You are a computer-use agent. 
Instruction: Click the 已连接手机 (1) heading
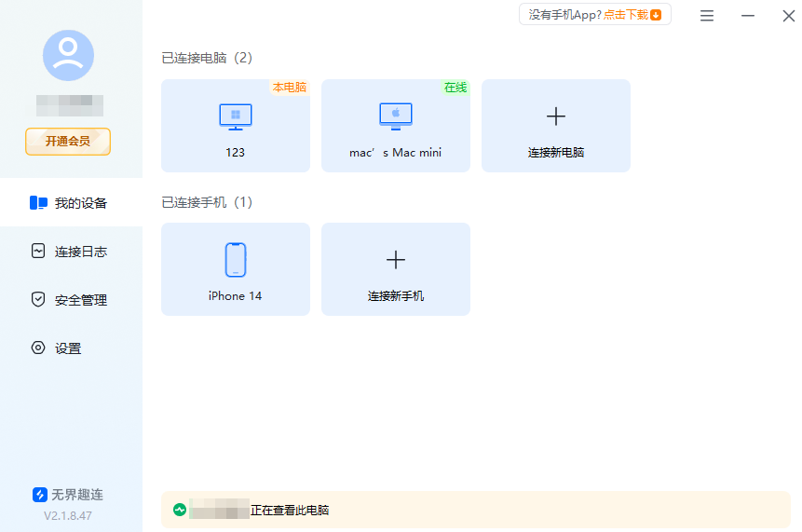(207, 202)
